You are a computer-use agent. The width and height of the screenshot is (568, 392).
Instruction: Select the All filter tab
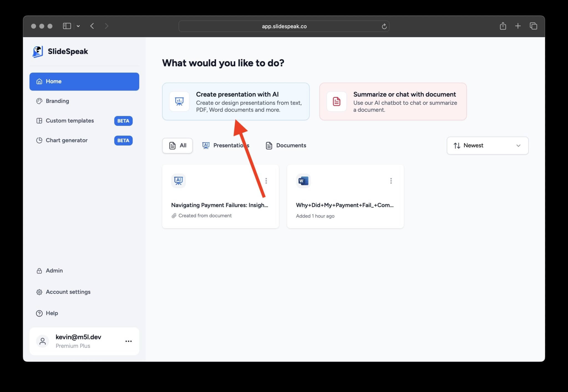pyautogui.click(x=177, y=145)
